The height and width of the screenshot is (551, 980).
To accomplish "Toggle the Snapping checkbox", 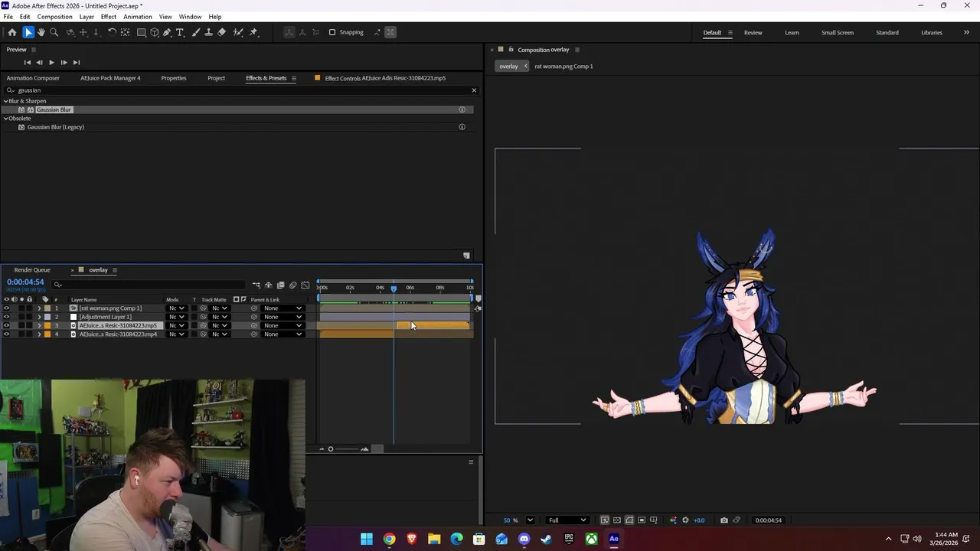I will pos(332,32).
